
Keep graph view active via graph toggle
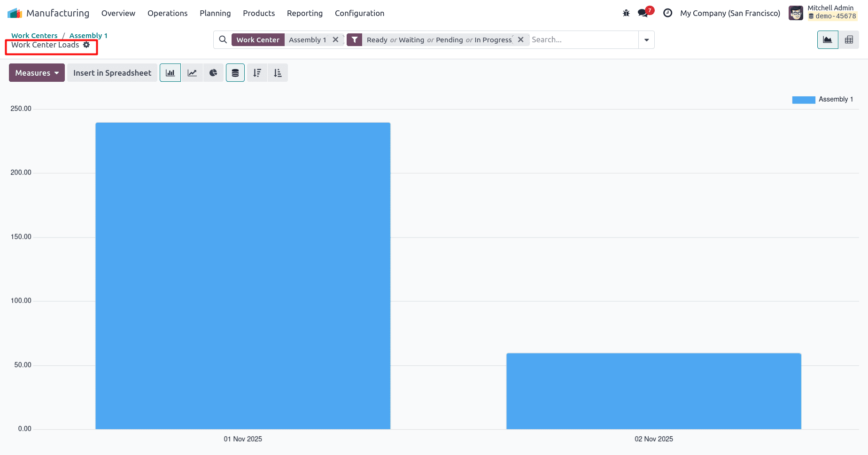point(827,39)
